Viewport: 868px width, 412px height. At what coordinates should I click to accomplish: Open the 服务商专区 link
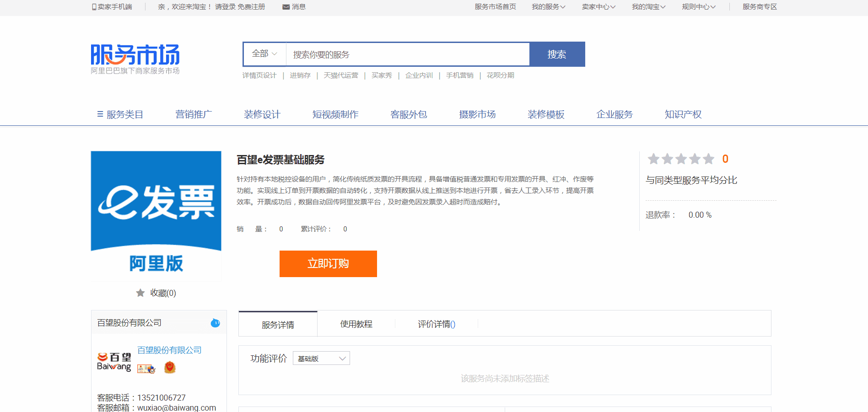tap(760, 7)
